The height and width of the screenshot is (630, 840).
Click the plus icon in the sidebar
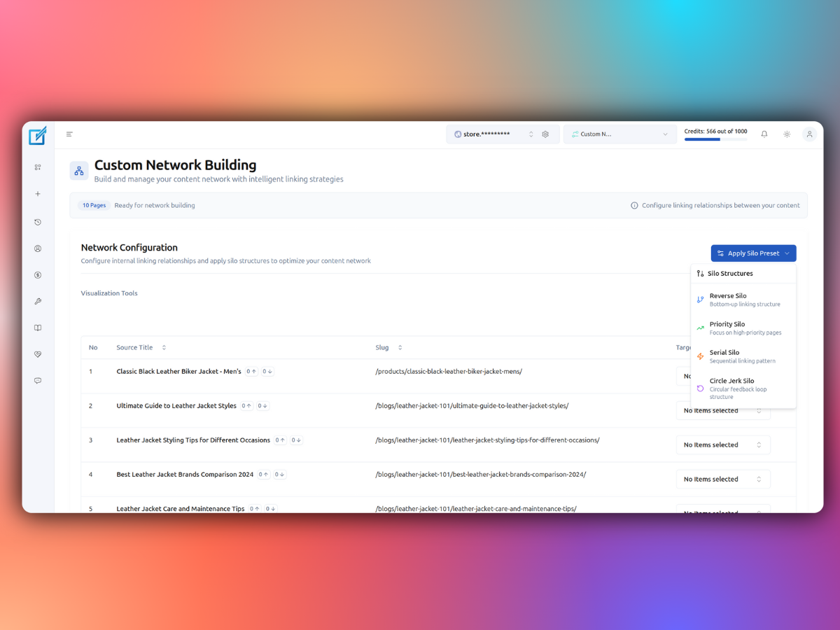pos(38,194)
